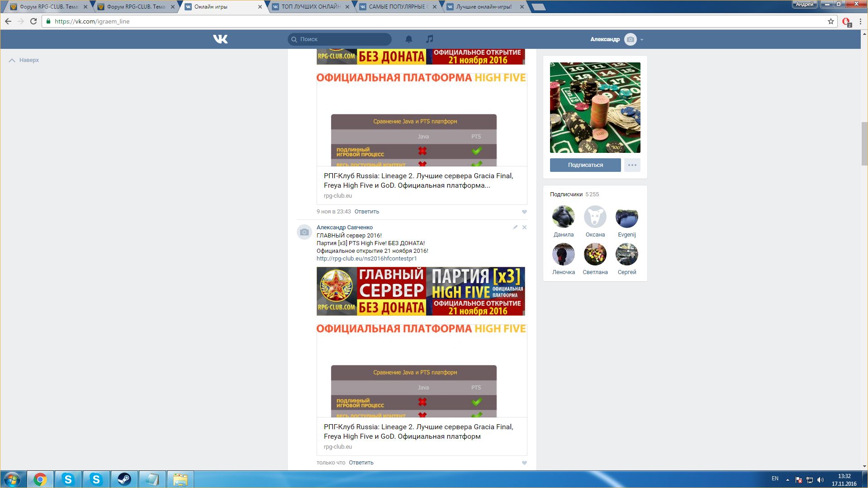868x488 pixels.
Task: Open the network tray icon
Action: [810, 480]
